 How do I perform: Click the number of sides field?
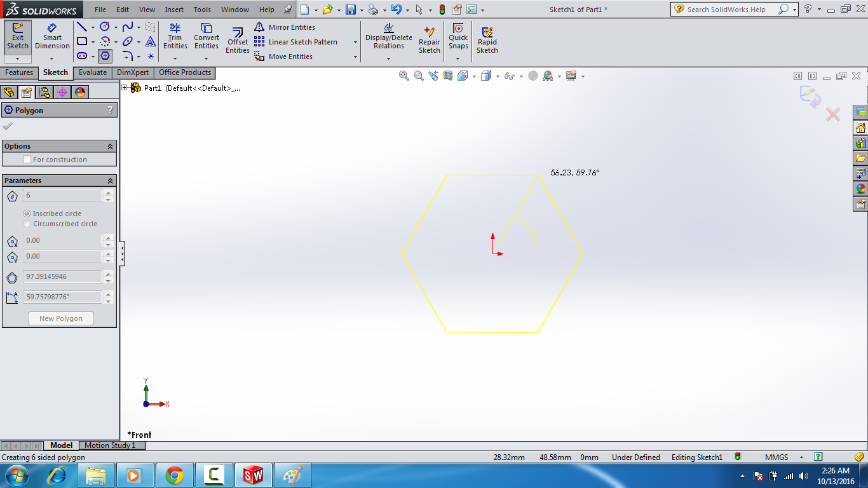coord(62,196)
